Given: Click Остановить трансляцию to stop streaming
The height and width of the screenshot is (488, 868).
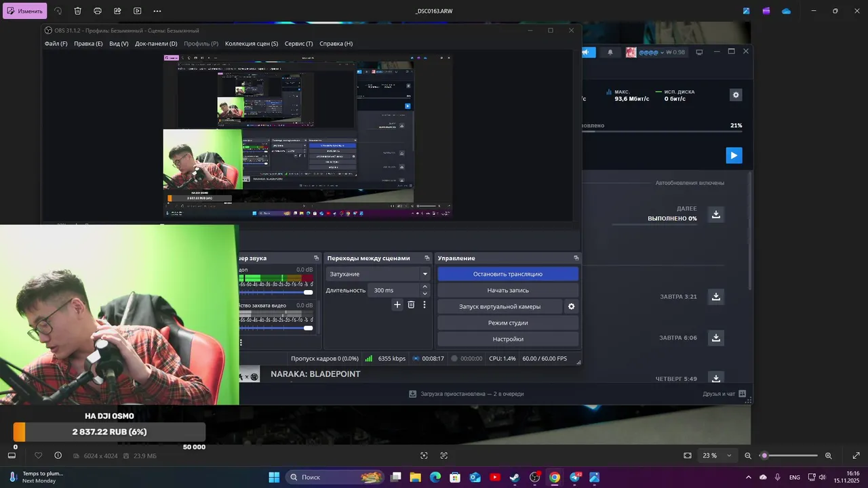Looking at the screenshot, I should pos(508,274).
